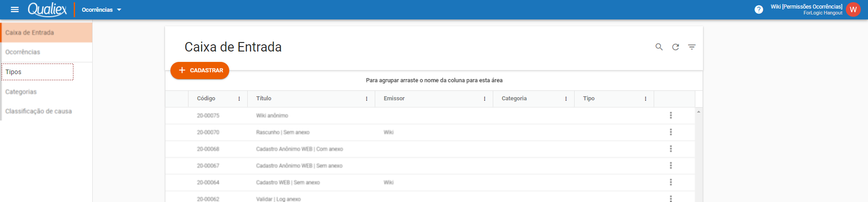Open the search magnifier icon
The image size is (868, 202).
pyautogui.click(x=659, y=47)
